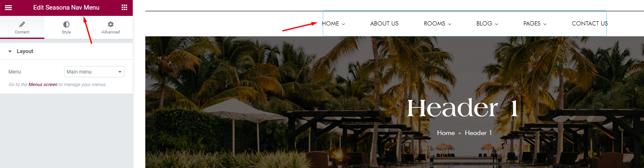Click CONTACT US in navigation
644x168 pixels.
(x=590, y=23)
